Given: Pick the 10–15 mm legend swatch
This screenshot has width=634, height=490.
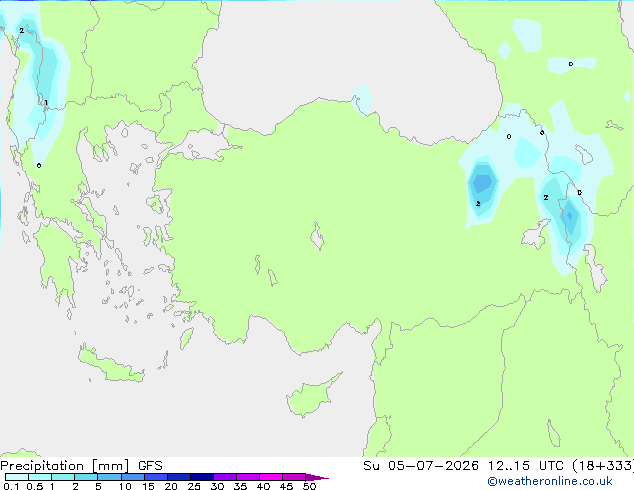Looking at the screenshot, I should (x=133, y=477).
